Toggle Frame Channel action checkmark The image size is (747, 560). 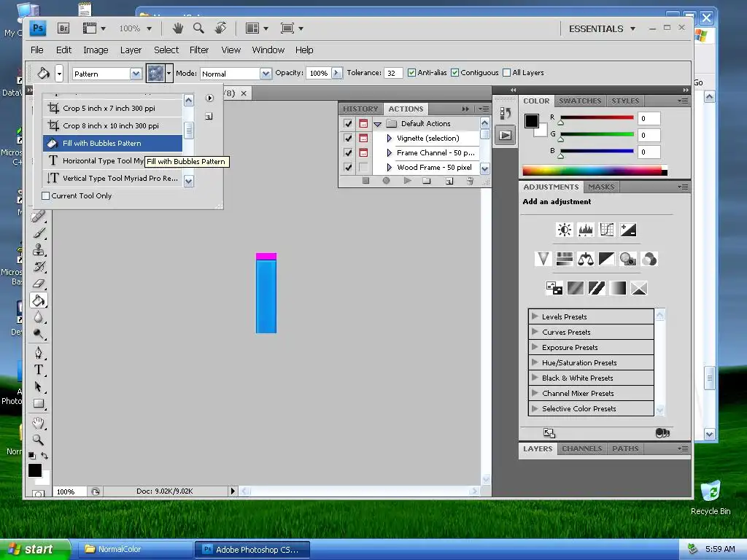click(348, 153)
